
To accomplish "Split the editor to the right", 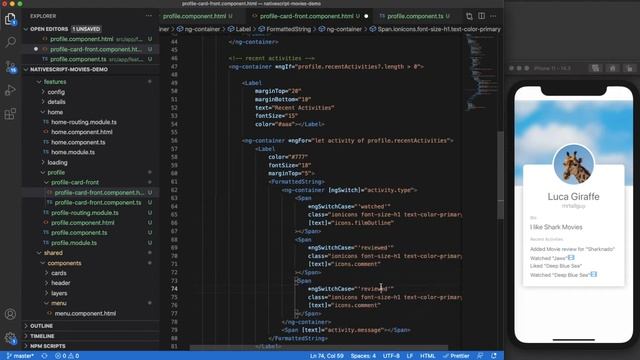I will click(x=482, y=16).
